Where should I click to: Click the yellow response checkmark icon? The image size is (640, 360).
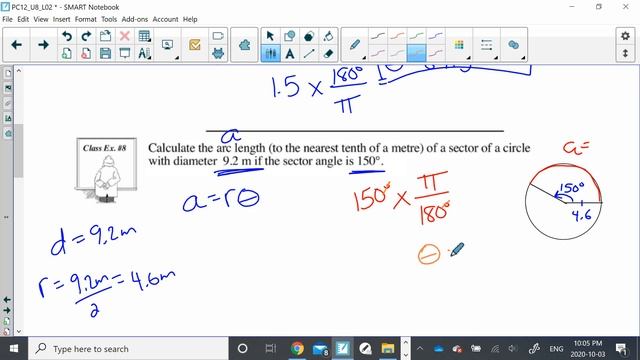[x=195, y=44]
